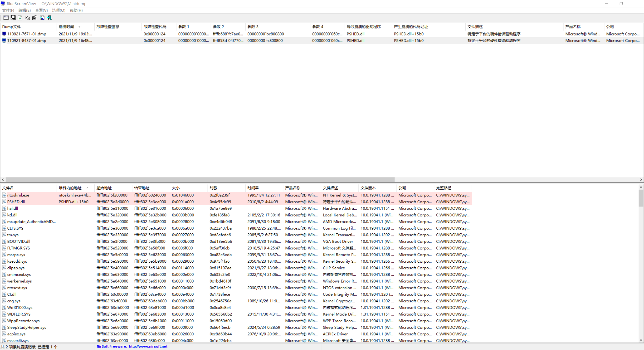Screen dimensions: 644x350
Task: Select the CI.dll row
Action: (x=236, y=294)
